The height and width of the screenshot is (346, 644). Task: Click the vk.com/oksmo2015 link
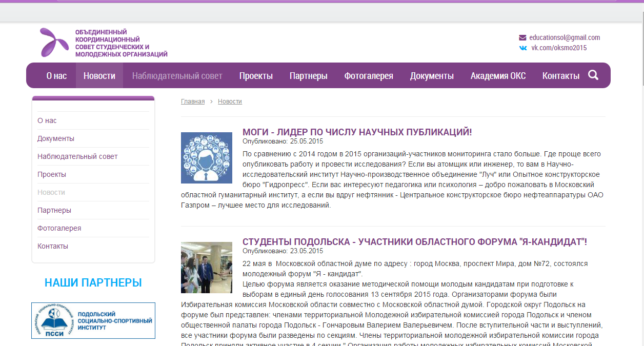coord(559,48)
